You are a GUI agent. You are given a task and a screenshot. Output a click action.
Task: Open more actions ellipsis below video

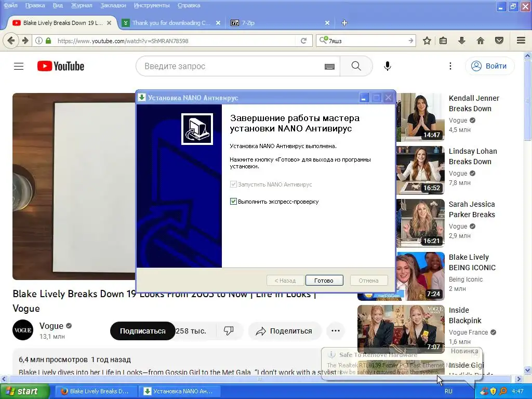coord(336,331)
